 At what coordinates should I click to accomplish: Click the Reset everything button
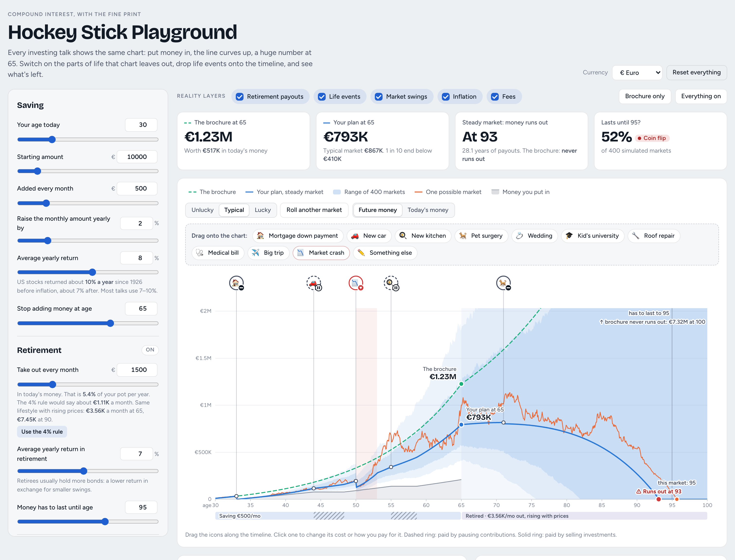696,73
